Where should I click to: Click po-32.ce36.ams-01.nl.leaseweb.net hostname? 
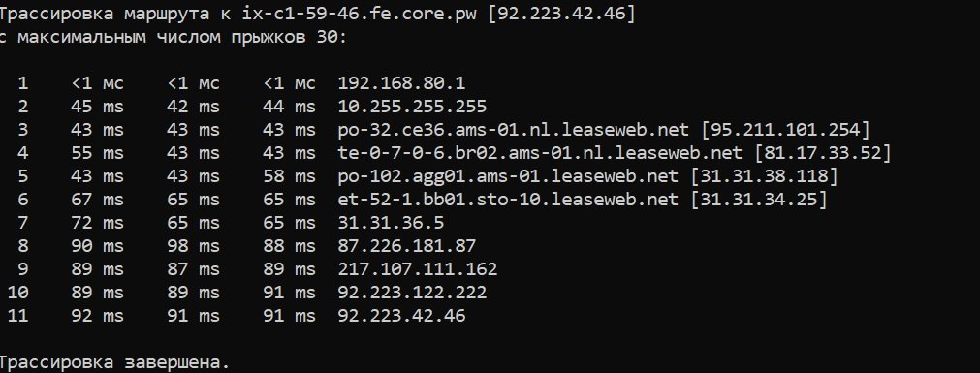pyautogui.click(x=513, y=130)
